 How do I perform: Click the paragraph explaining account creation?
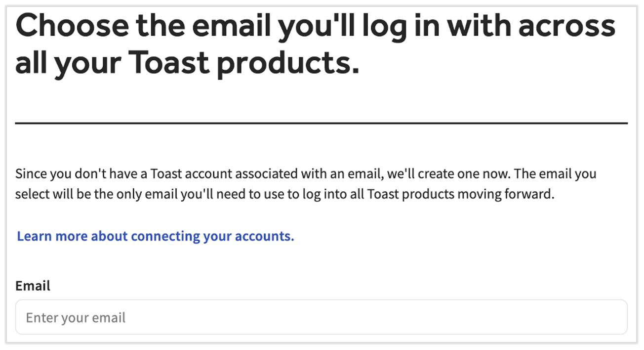point(306,183)
